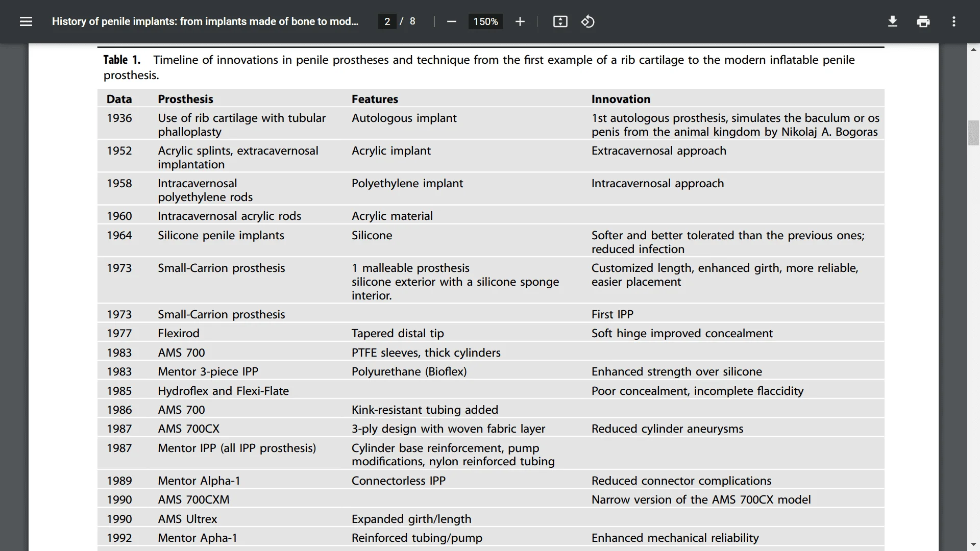The image size is (980, 551).
Task: Click the current page number field
Action: point(387,21)
